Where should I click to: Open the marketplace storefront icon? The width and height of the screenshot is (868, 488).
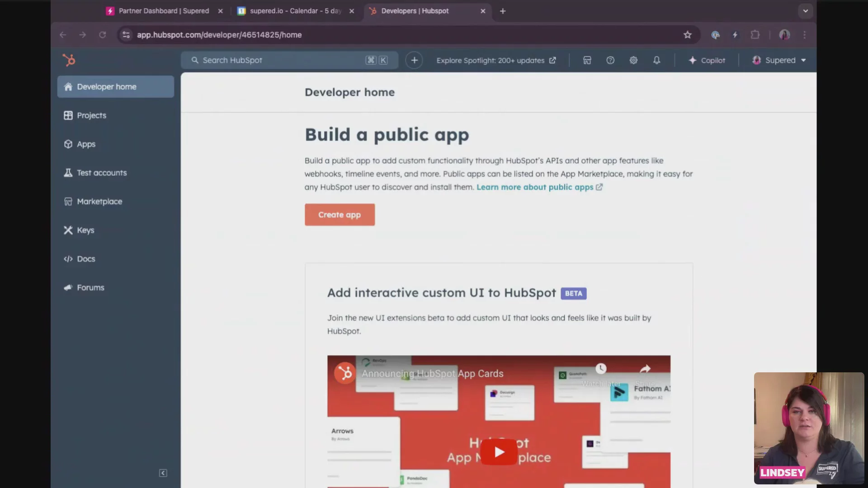pyautogui.click(x=587, y=60)
